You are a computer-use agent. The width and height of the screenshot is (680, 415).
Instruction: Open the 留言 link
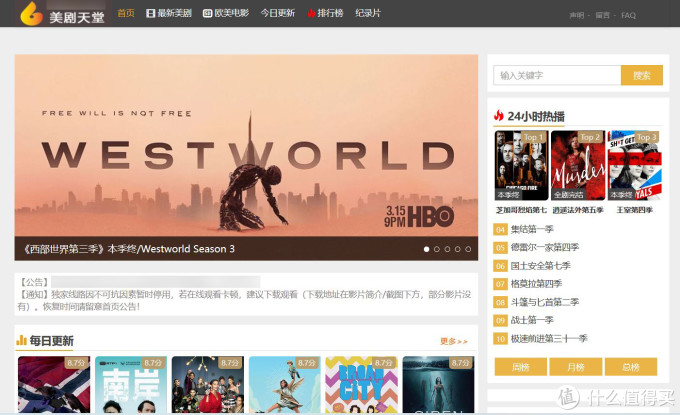point(602,16)
